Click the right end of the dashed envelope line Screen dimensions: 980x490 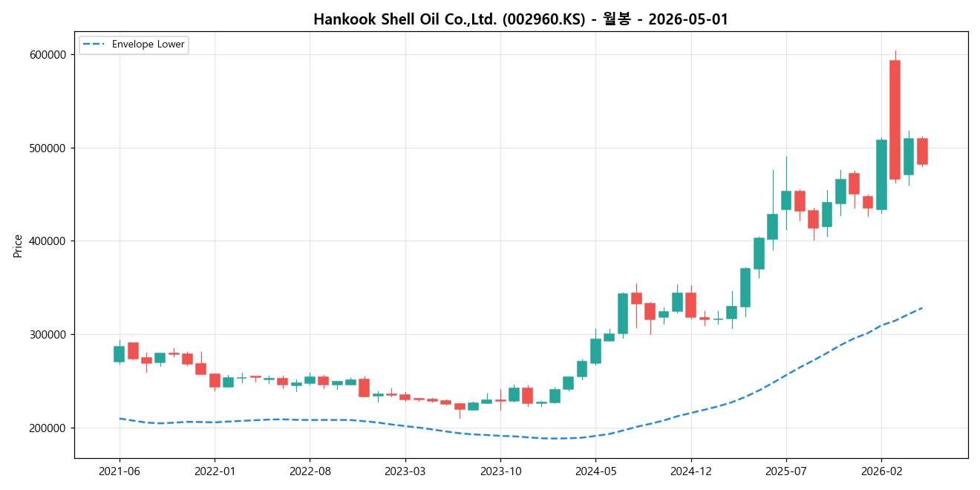[922, 307]
